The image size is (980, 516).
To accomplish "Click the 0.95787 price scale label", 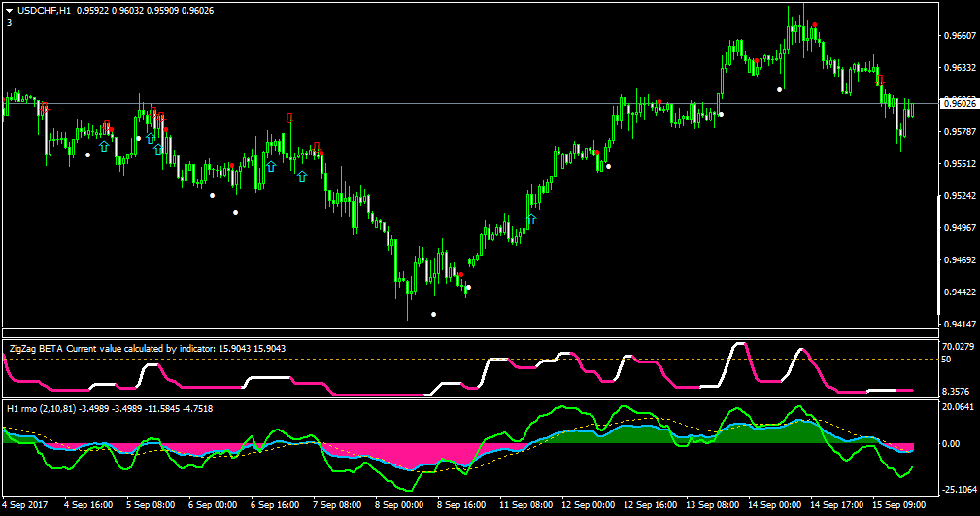I will [x=960, y=132].
